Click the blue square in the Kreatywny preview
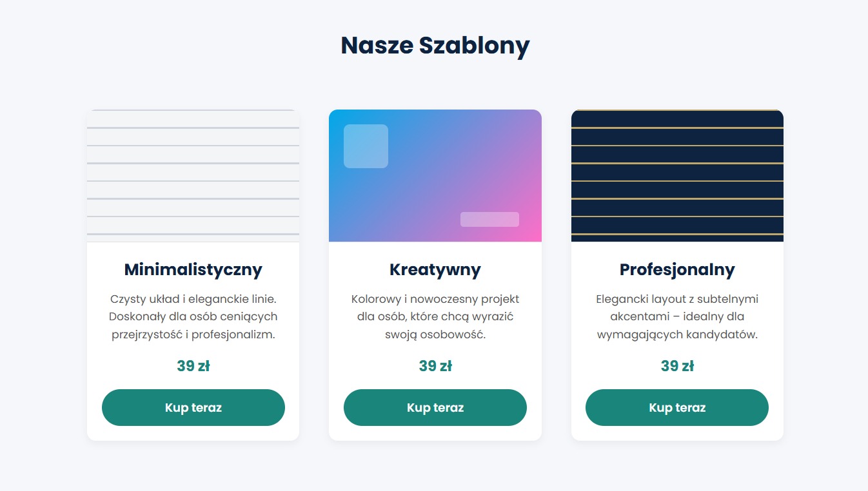 pos(366,146)
